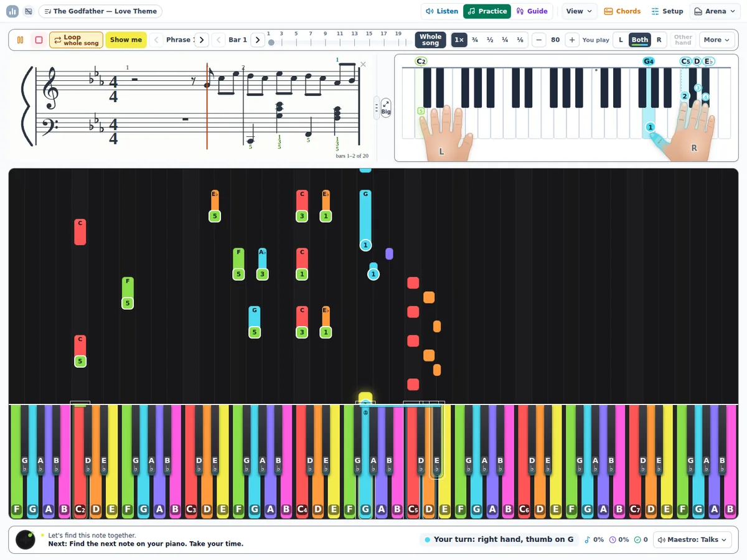The width and height of the screenshot is (747, 560).
Task: Click finger 1 marker on mini keyboard
Action: (x=651, y=127)
